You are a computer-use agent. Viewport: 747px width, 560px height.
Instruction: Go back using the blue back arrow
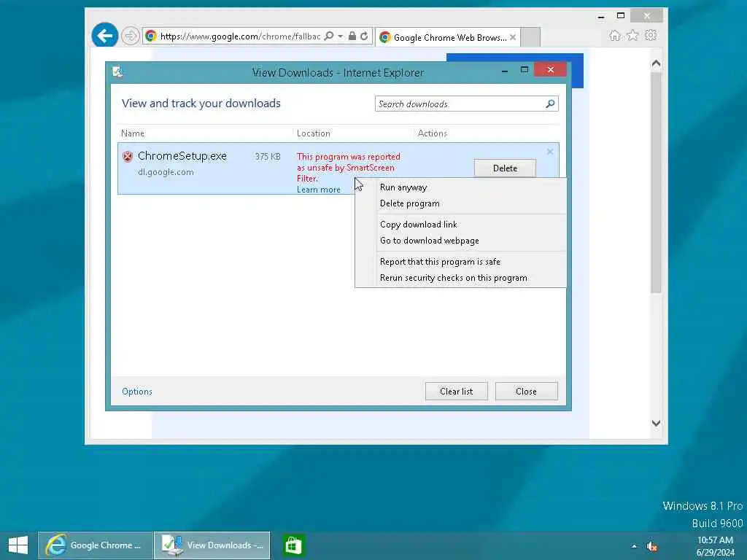105,35
